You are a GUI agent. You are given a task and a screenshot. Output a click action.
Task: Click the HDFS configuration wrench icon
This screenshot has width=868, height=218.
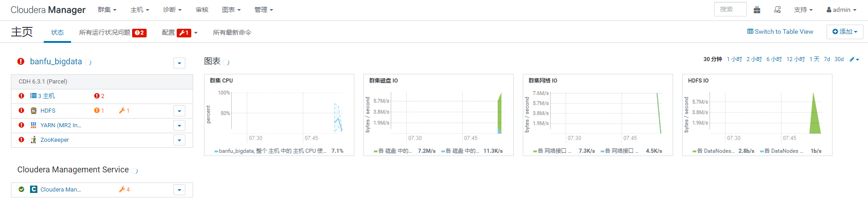(x=122, y=111)
